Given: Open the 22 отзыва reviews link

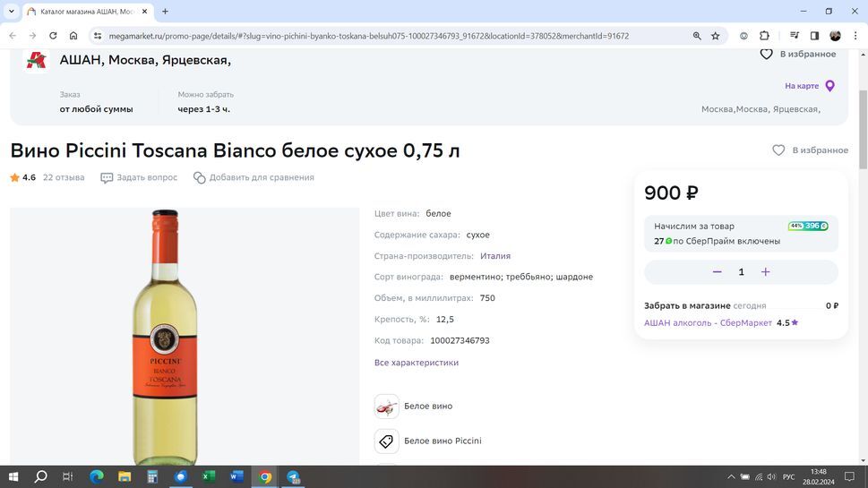Looking at the screenshot, I should coord(64,177).
